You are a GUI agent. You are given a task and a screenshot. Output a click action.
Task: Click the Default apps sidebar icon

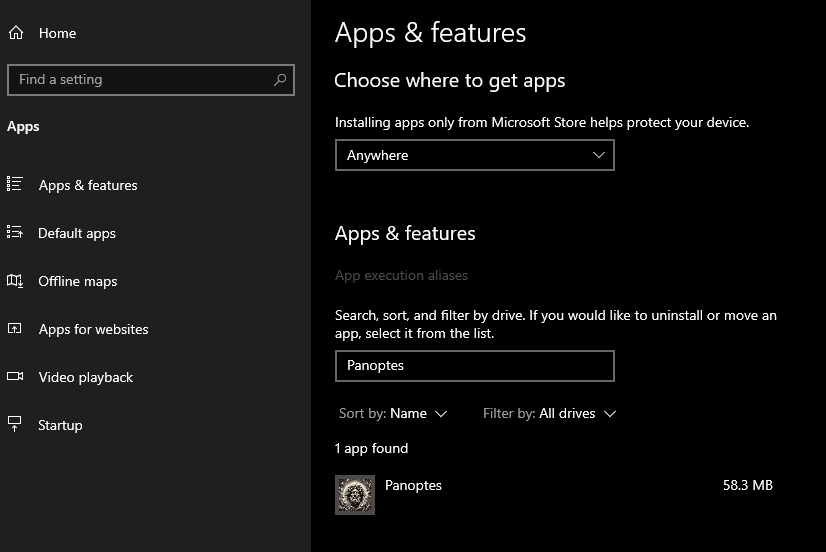click(x=15, y=232)
